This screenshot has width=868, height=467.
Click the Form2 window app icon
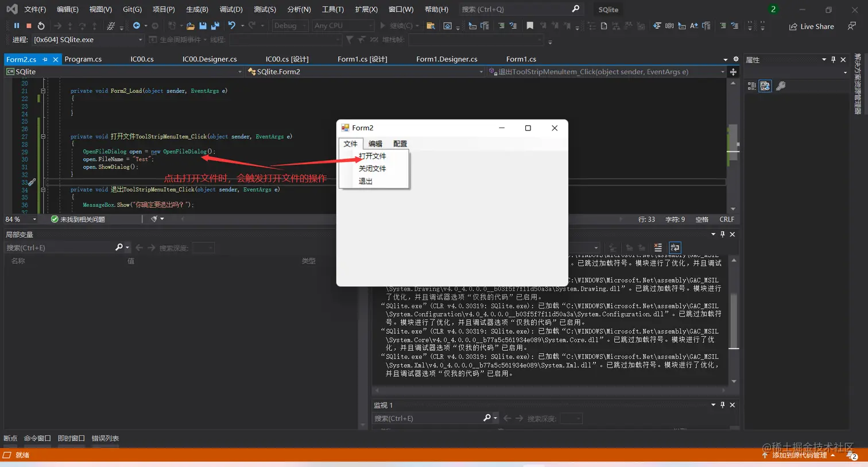345,128
